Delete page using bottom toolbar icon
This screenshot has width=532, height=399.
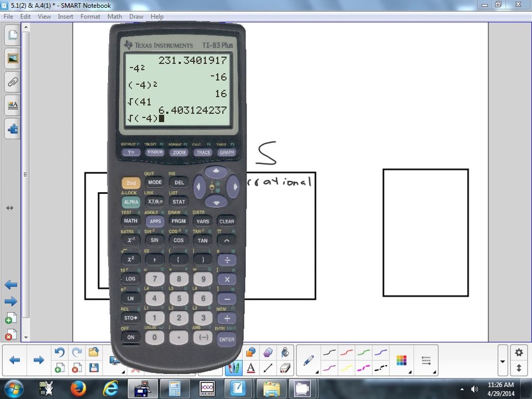pos(76,368)
